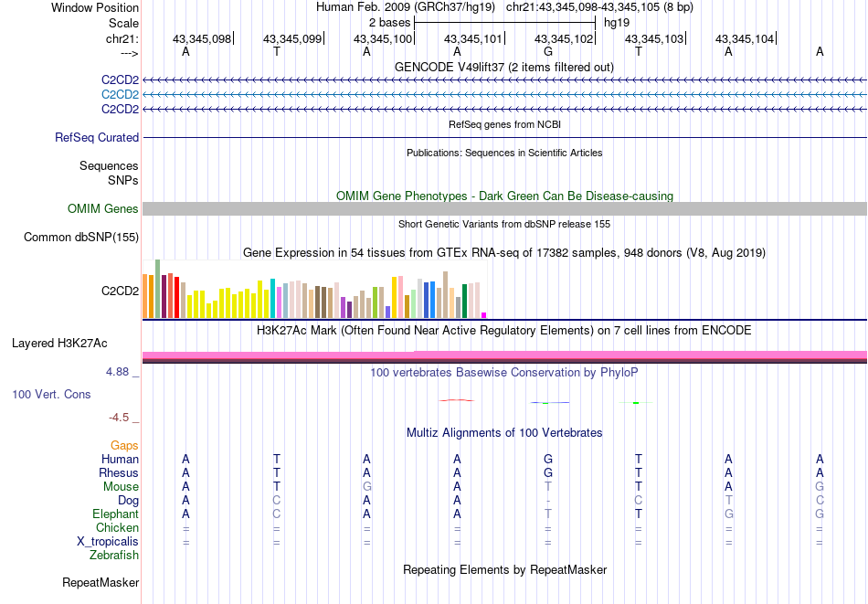The height and width of the screenshot is (604, 868).
Task: Open the Publications: Sequences in Scientific Articles title
Action: [x=504, y=153]
